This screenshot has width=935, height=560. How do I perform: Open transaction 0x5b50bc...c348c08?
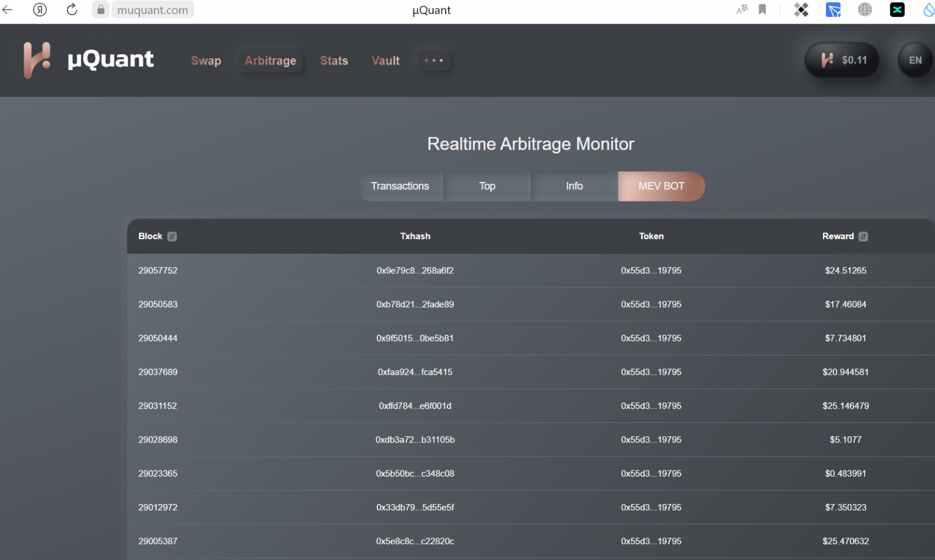pyautogui.click(x=415, y=474)
